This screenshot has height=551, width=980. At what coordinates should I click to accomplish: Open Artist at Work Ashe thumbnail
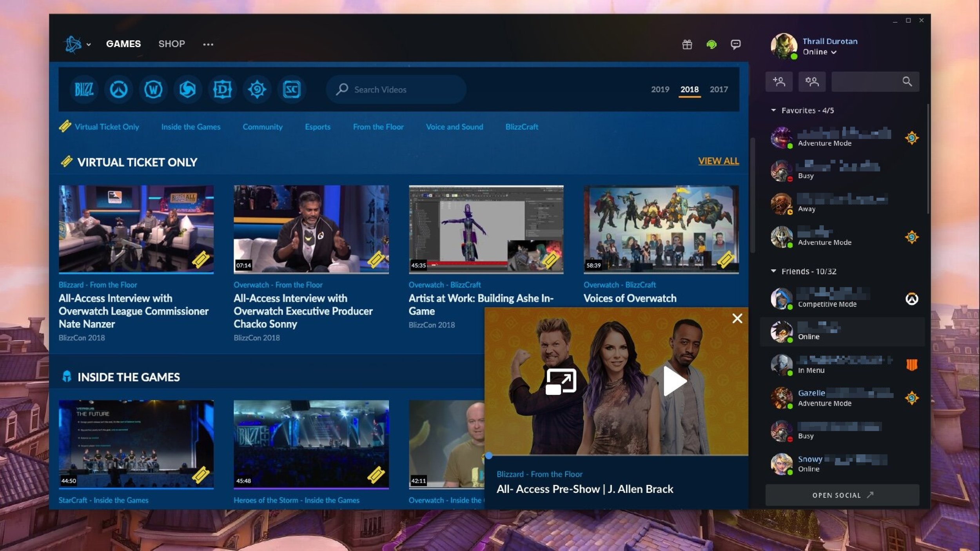pos(486,229)
